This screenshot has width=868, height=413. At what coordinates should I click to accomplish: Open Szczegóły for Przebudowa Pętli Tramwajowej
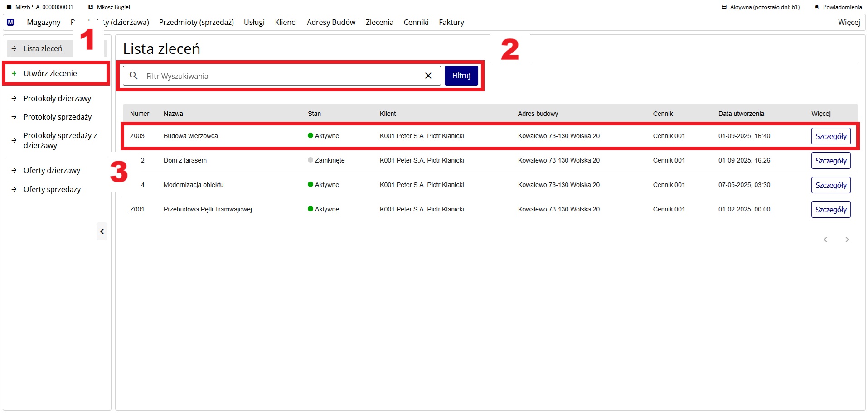tap(830, 210)
